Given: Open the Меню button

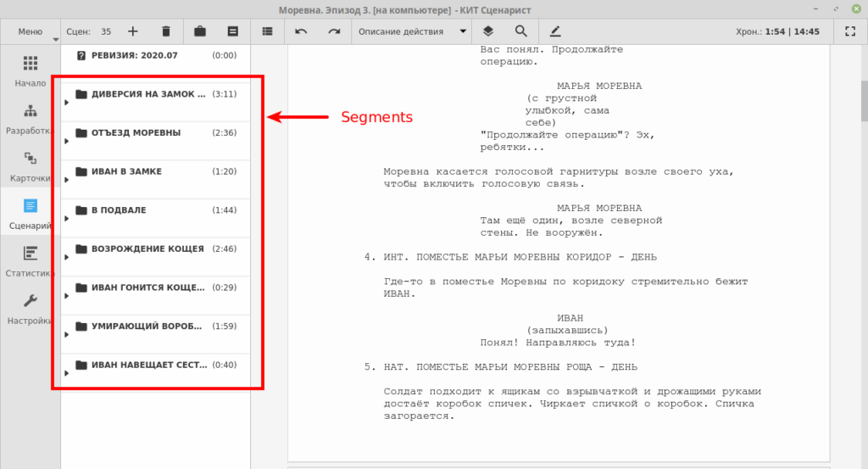Looking at the screenshot, I should coord(31,31).
